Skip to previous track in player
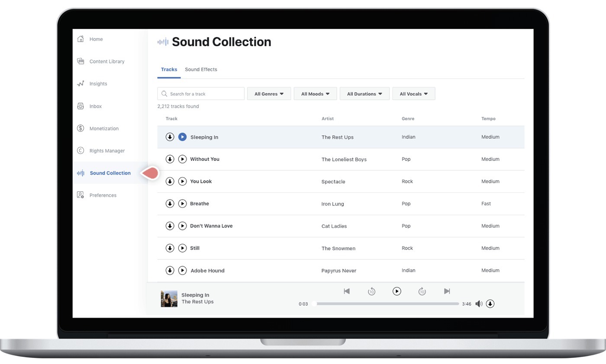The image size is (606, 364). (346, 291)
